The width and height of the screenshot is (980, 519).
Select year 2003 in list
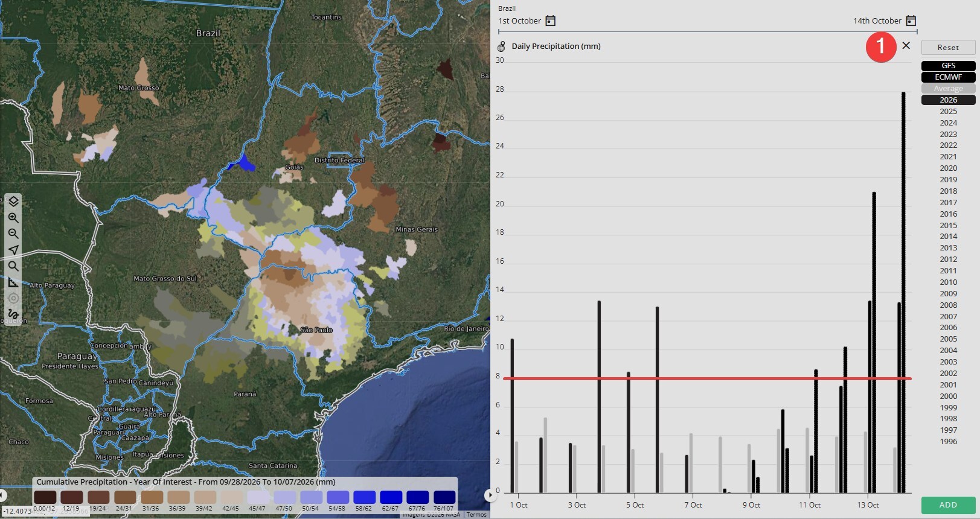948,362
